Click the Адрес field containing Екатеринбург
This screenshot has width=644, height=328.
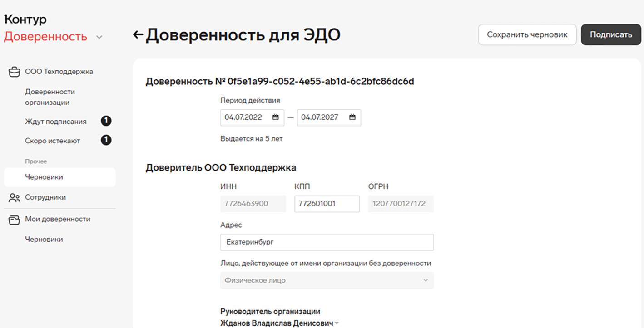pos(327,242)
